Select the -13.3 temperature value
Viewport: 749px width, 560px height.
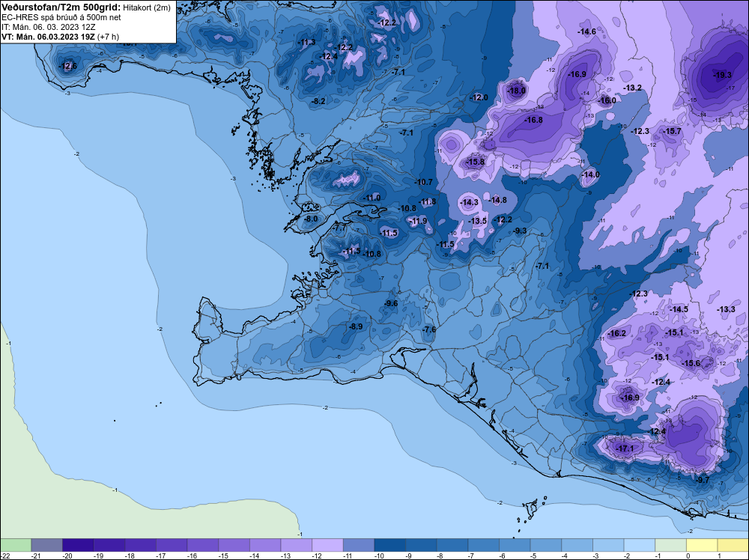point(726,309)
